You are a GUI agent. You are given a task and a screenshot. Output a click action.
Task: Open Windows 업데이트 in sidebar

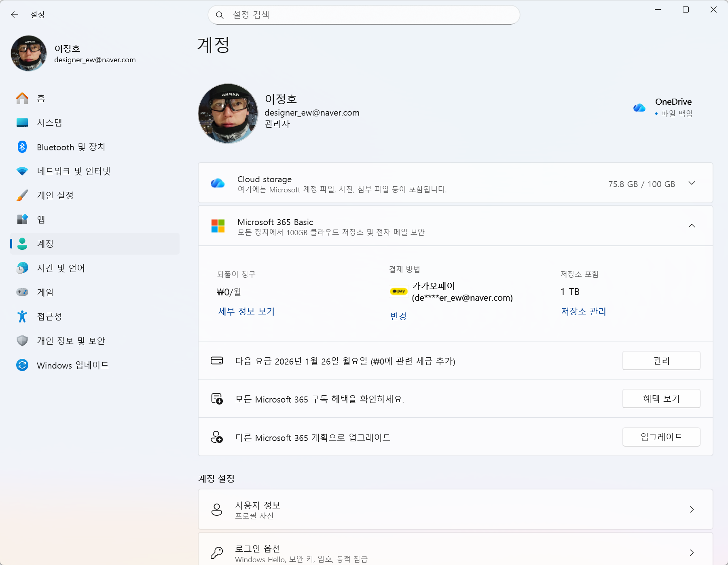point(95,365)
